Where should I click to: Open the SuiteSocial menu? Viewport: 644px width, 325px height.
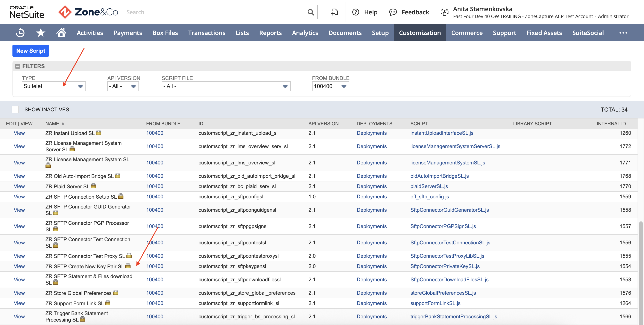pos(588,33)
